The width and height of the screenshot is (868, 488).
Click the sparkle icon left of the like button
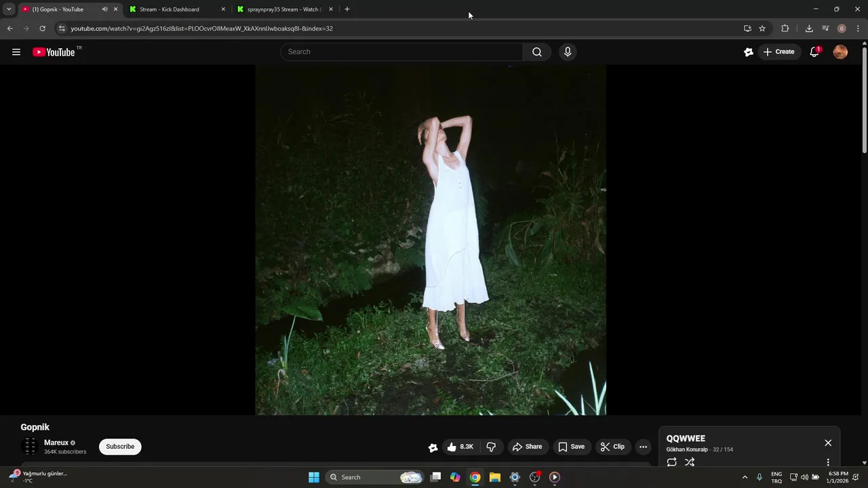(x=433, y=447)
